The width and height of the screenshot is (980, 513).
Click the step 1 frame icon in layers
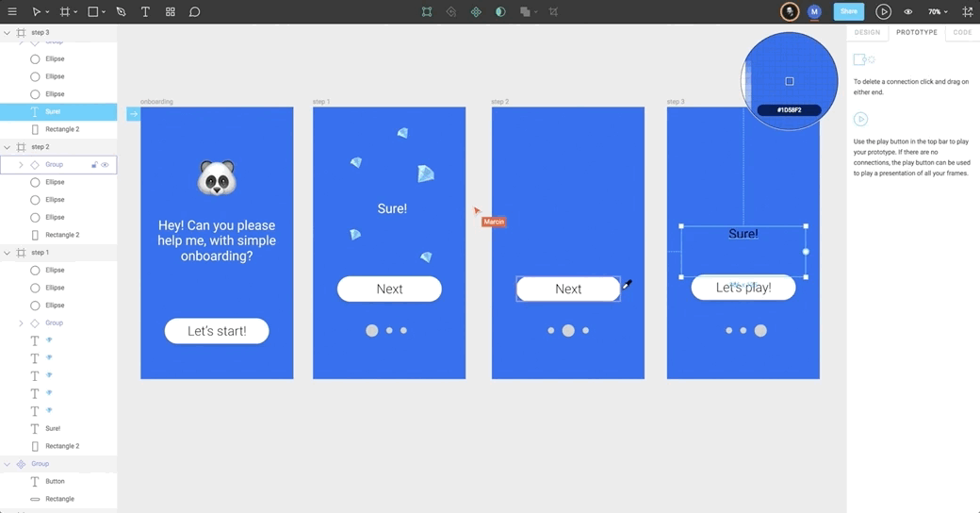pyautogui.click(x=22, y=253)
